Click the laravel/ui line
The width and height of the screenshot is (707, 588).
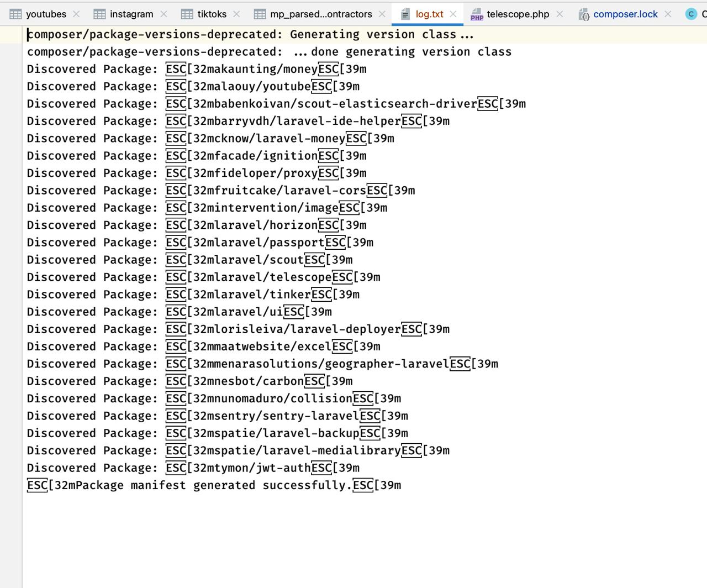180,312
